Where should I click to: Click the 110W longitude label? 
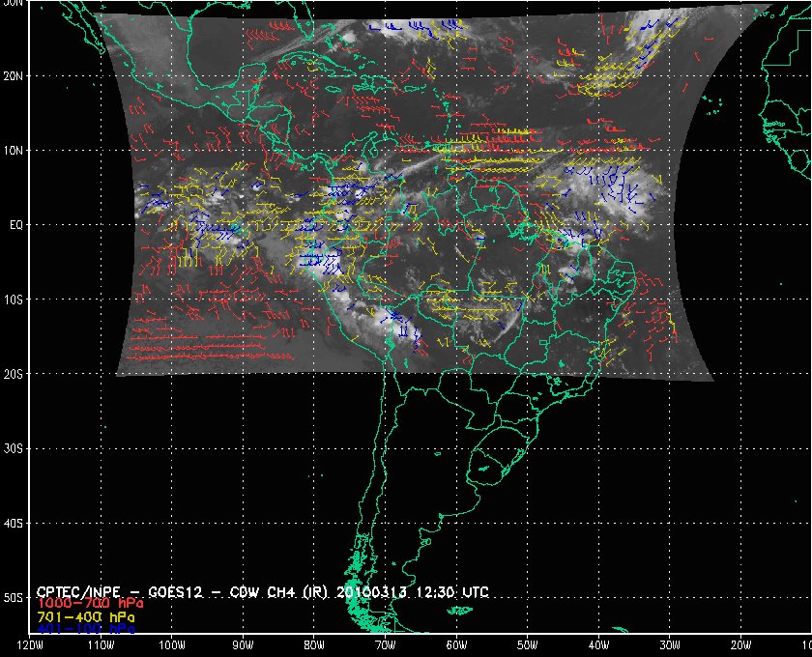(101, 644)
